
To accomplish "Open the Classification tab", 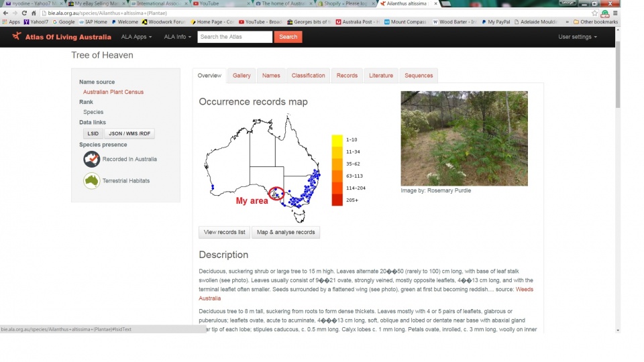I will pos(308,76).
